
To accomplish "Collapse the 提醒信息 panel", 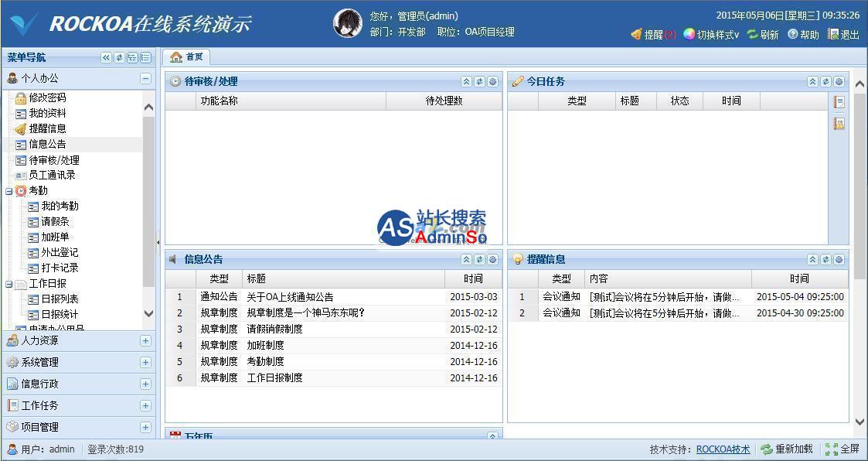I will (x=812, y=260).
